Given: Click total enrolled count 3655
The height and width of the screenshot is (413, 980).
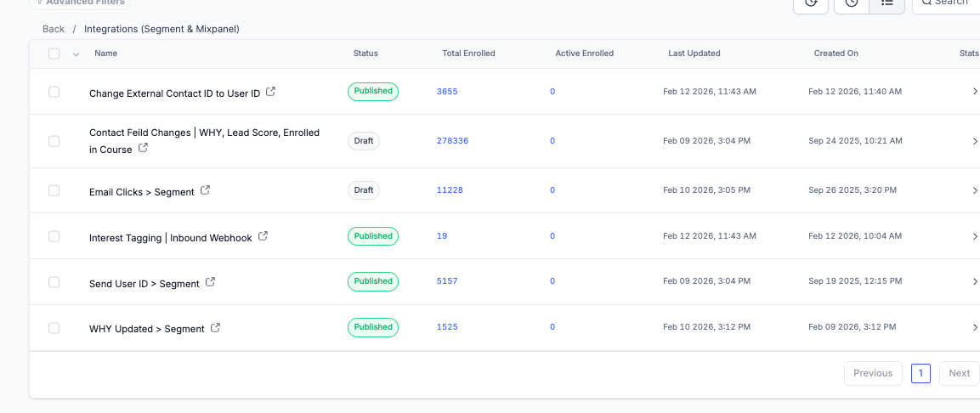Looking at the screenshot, I should pyautogui.click(x=447, y=92).
